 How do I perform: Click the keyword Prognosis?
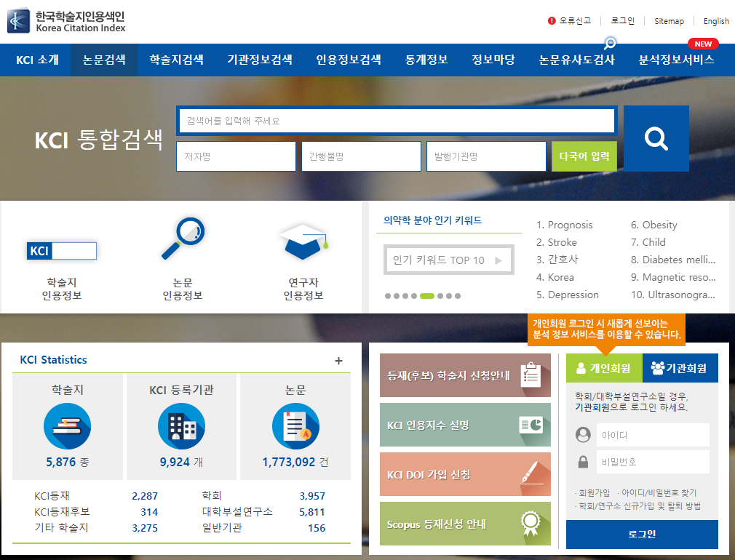coord(570,225)
